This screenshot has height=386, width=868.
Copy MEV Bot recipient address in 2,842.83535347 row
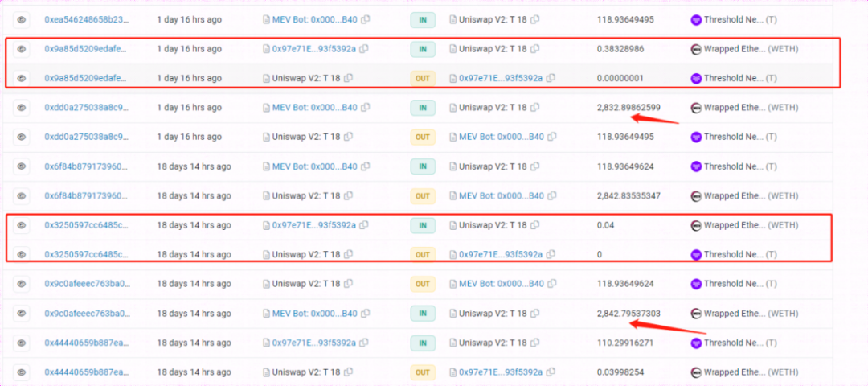[551, 195]
